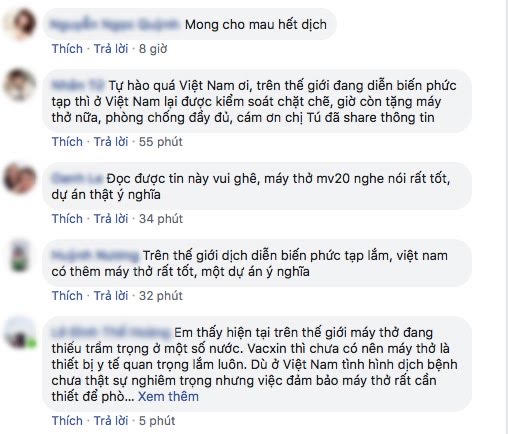
Task: Reply to the comment from 34 phút ago
Action: (111, 219)
